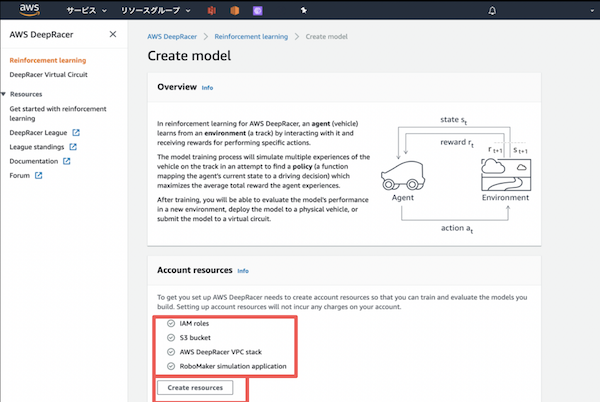Click the S3 bucket check icon
Screen dimensions: 600x402
(171, 338)
